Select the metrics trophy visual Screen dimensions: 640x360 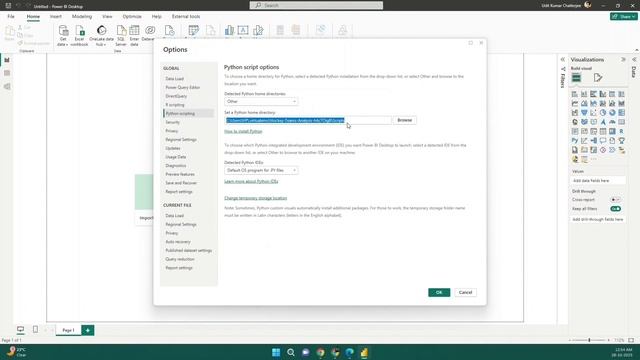tap(622, 141)
